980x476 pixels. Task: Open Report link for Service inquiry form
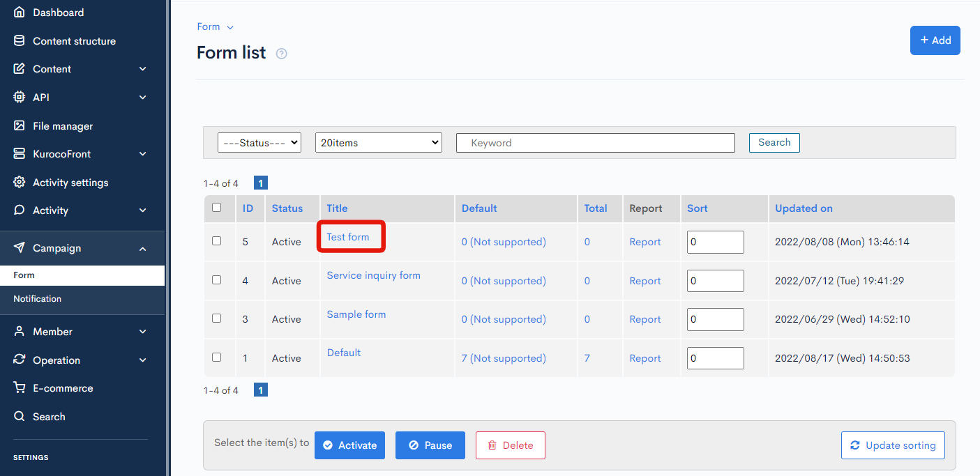pos(645,281)
